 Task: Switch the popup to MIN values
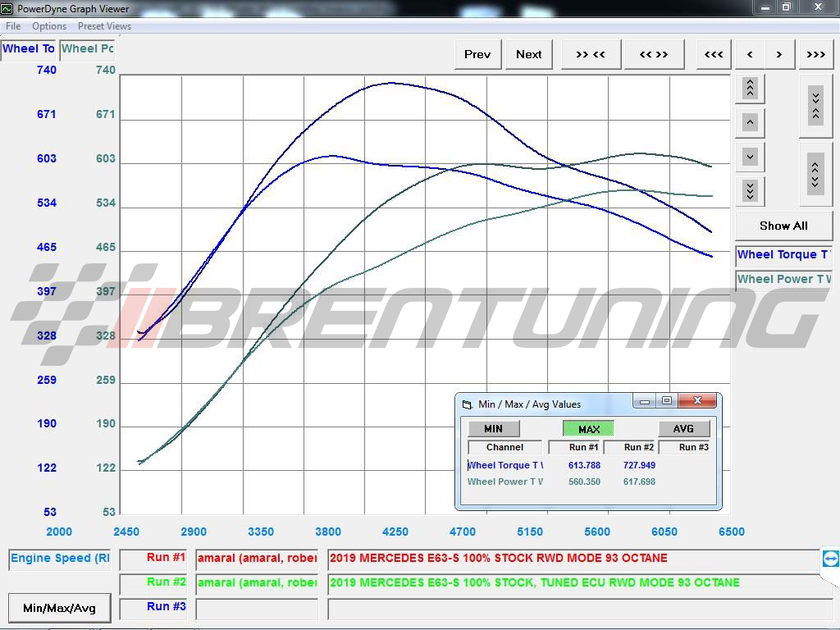[493, 428]
